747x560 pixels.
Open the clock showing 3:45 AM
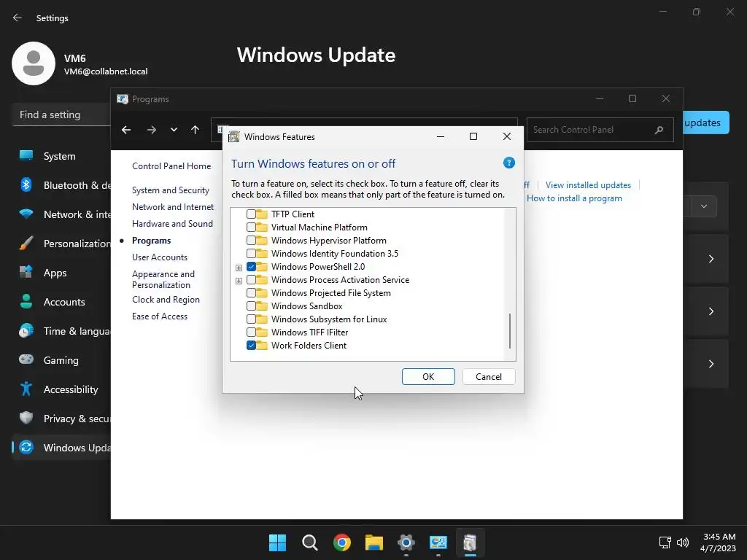(x=718, y=542)
